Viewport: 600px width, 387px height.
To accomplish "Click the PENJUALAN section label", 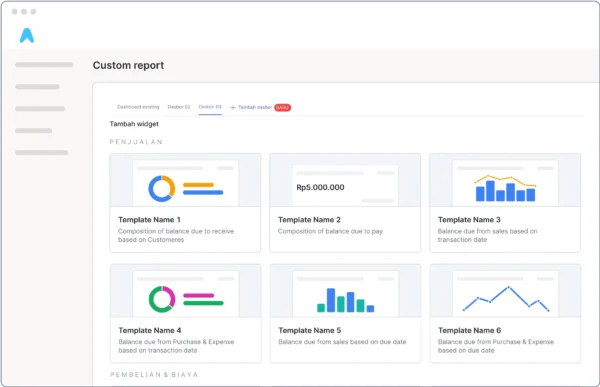I will pyautogui.click(x=136, y=142).
